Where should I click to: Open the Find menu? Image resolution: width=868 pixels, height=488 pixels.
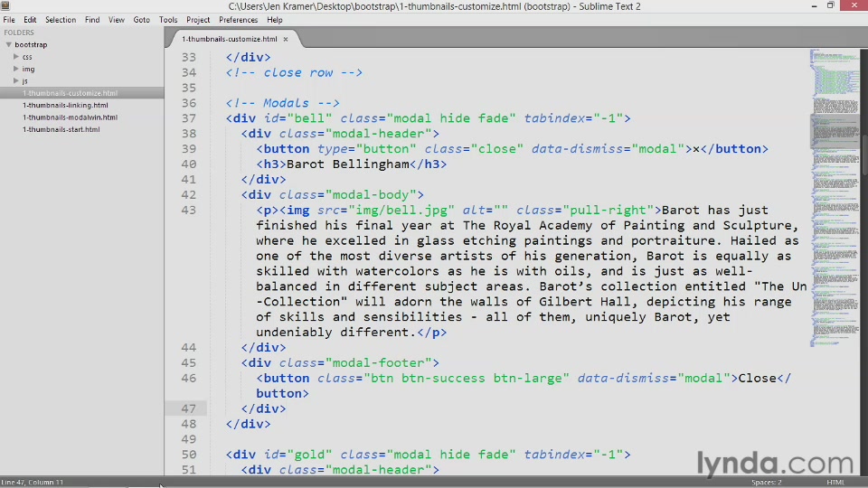click(92, 20)
